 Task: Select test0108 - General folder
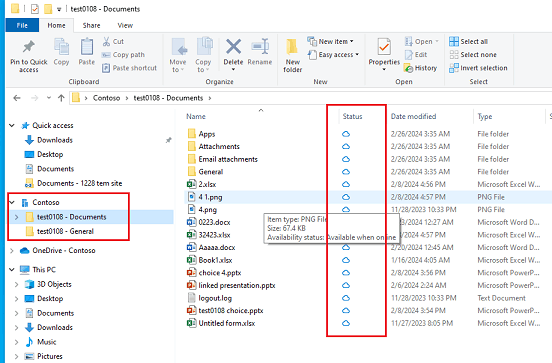pos(60,231)
